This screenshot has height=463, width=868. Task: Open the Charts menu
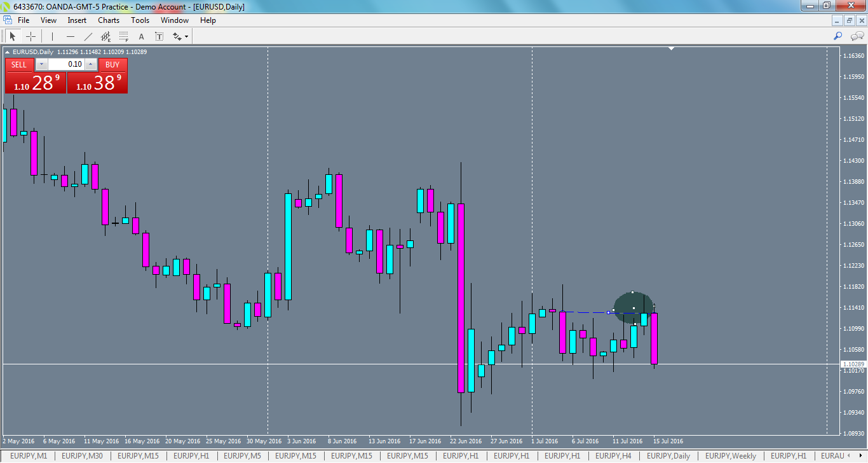[x=108, y=20]
